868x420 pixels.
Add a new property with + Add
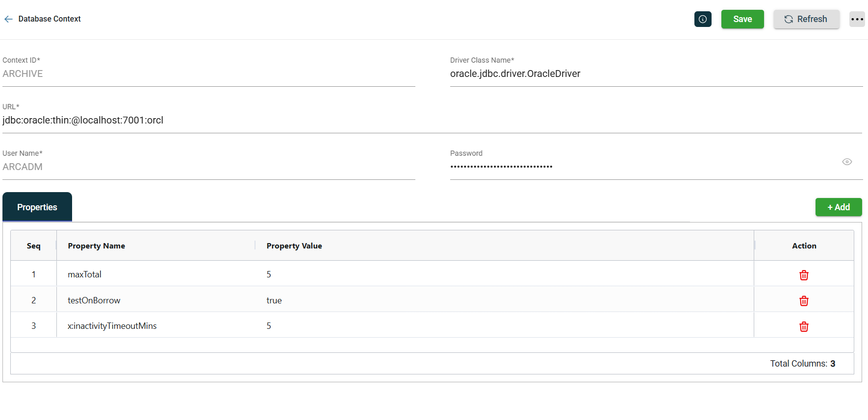(x=838, y=207)
